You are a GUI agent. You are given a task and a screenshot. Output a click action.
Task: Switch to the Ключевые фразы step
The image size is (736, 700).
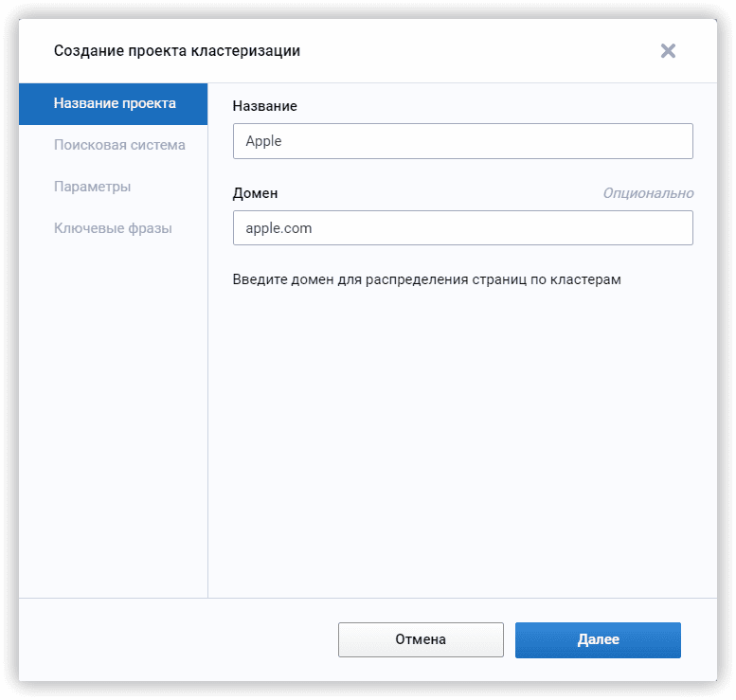click(113, 228)
